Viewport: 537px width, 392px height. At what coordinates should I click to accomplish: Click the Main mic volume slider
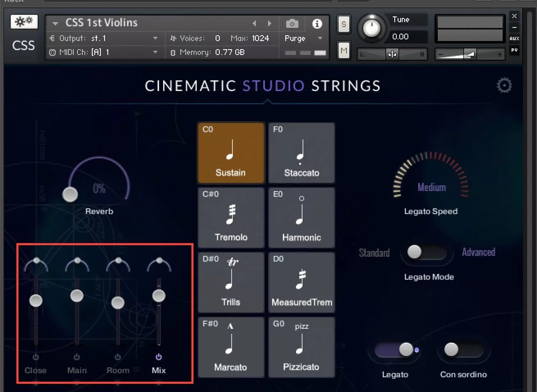point(77,296)
